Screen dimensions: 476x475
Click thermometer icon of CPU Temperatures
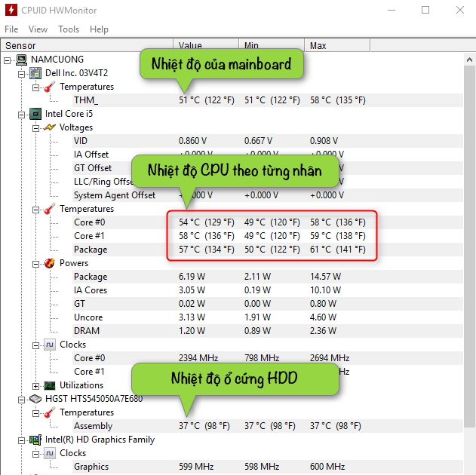coord(50,209)
